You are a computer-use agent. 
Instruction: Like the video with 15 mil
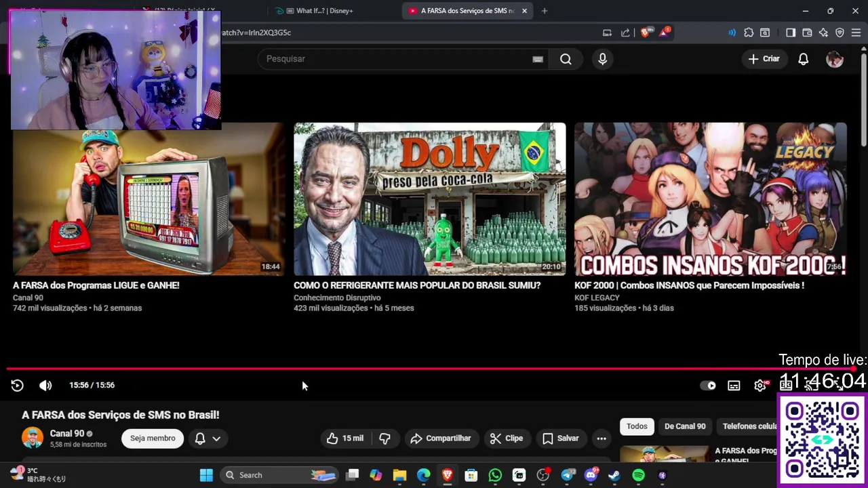click(345, 439)
